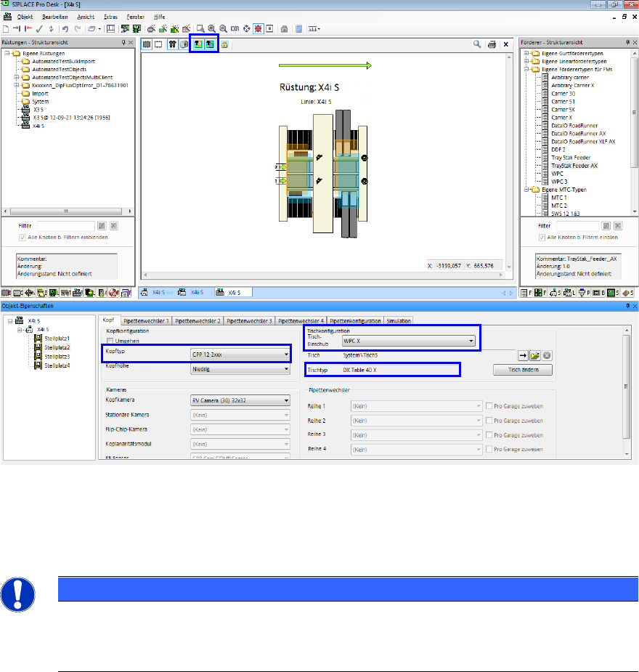
Task: Click the zoom out magnifier icon
Action: point(223,29)
